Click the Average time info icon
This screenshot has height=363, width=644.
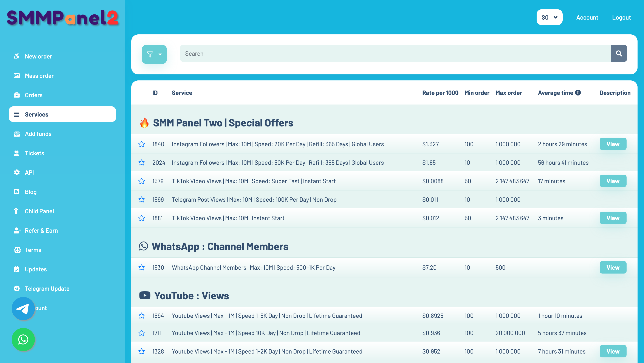578,93
